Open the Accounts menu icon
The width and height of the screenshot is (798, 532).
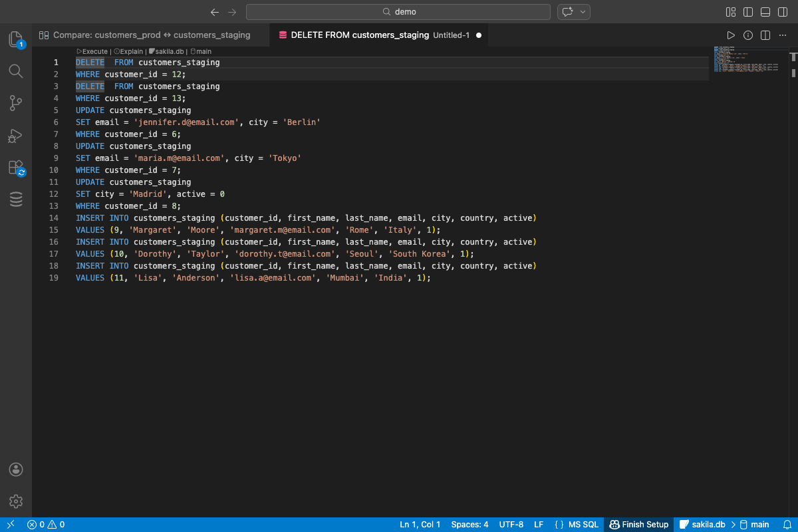[x=16, y=469]
